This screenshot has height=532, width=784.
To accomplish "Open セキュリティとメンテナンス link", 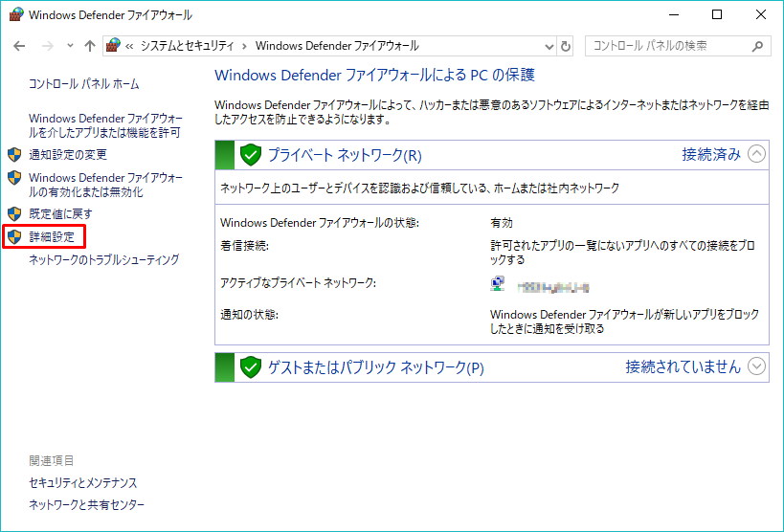I will pos(83,483).
